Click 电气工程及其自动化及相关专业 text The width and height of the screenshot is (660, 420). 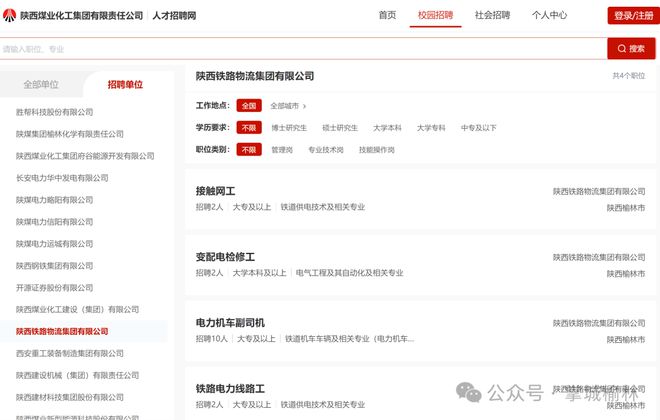[349, 273]
